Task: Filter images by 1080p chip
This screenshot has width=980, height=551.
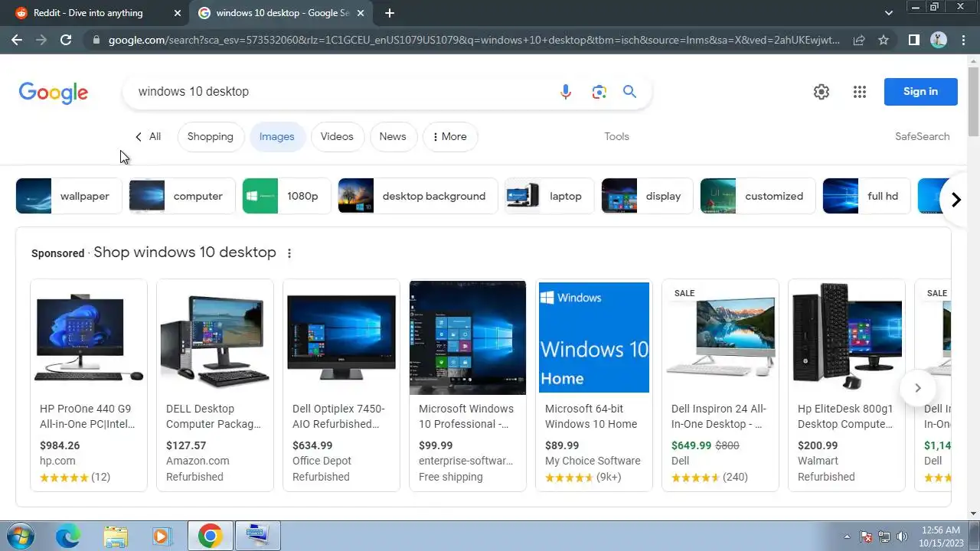Action: [x=286, y=196]
